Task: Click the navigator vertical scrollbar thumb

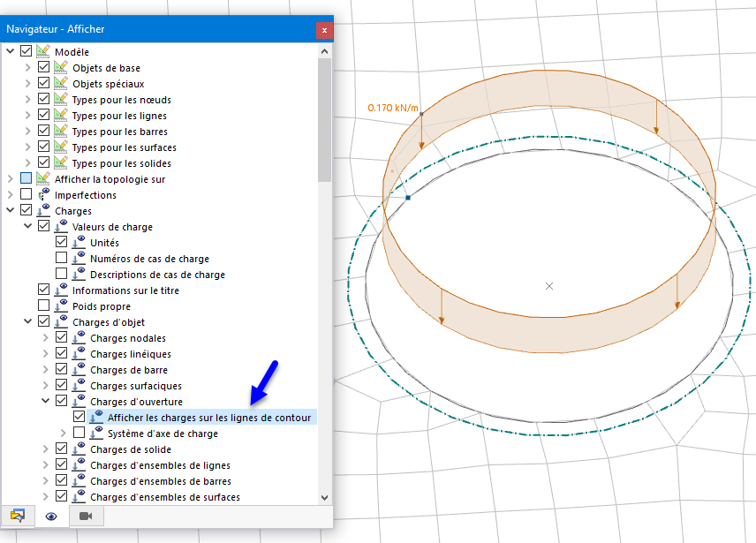Action: (x=324, y=119)
